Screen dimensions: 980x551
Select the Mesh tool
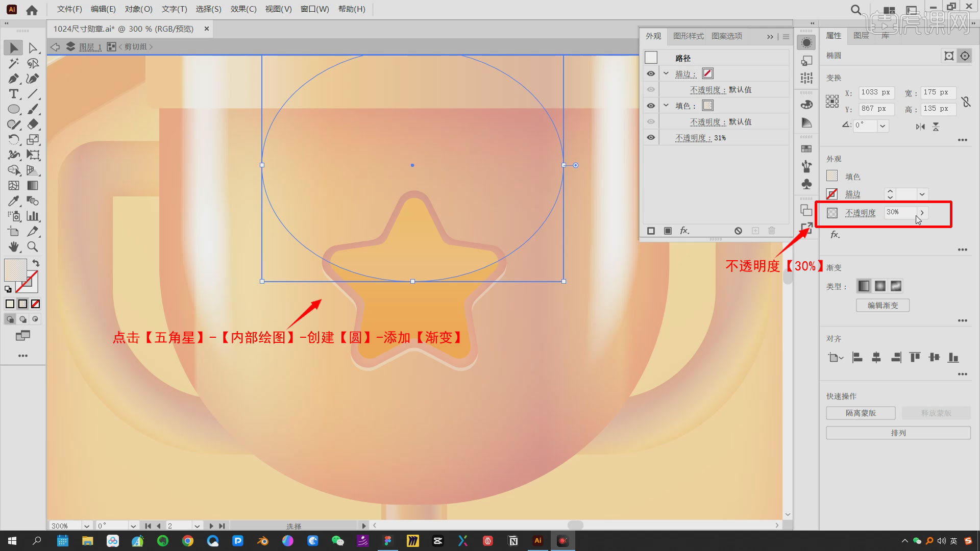[14, 186]
